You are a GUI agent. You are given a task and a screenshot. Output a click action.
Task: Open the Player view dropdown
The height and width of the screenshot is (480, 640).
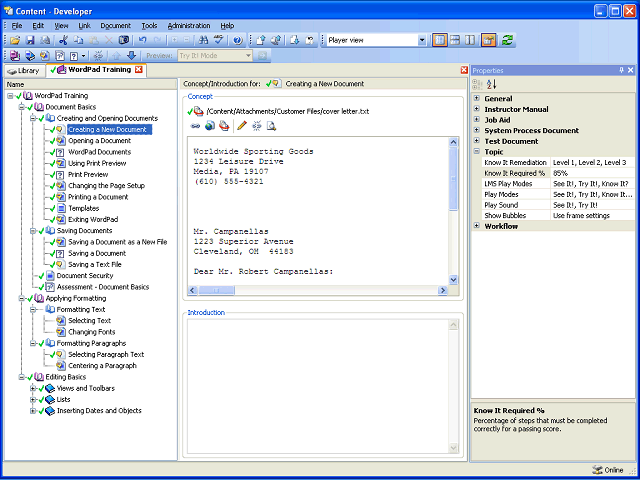pyautogui.click(x=421, y=40)
